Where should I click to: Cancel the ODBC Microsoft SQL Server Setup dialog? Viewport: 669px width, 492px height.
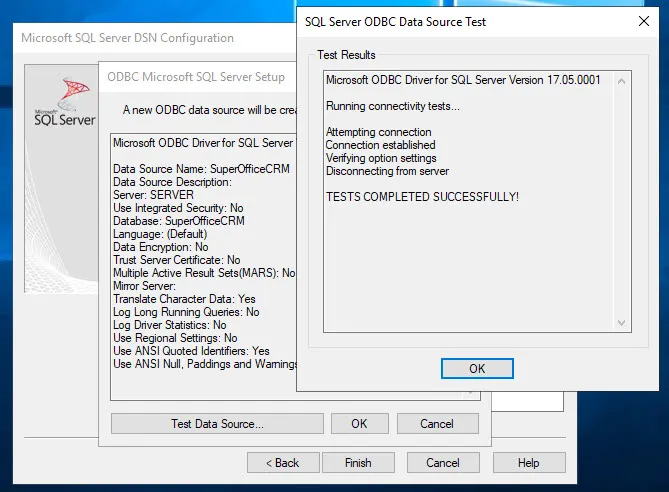click(x=437, y=424)
